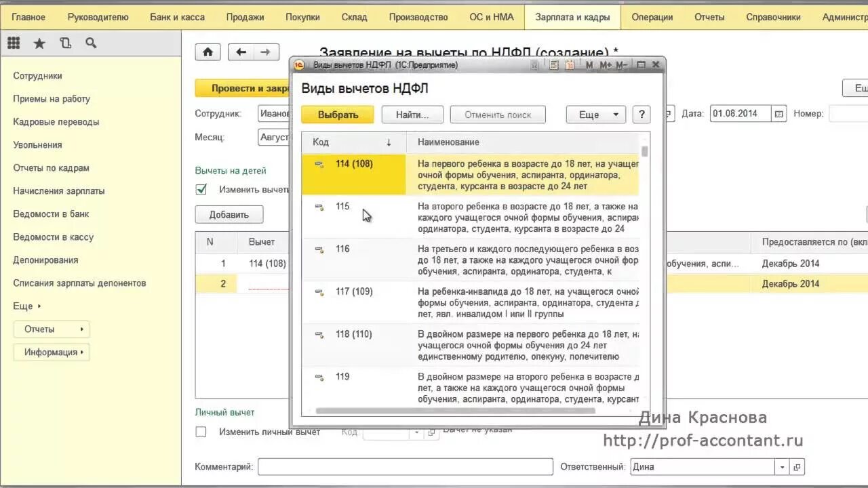Open the Справочники section
868x488 pixels.
pyautogui.click(x=773, y=18)
